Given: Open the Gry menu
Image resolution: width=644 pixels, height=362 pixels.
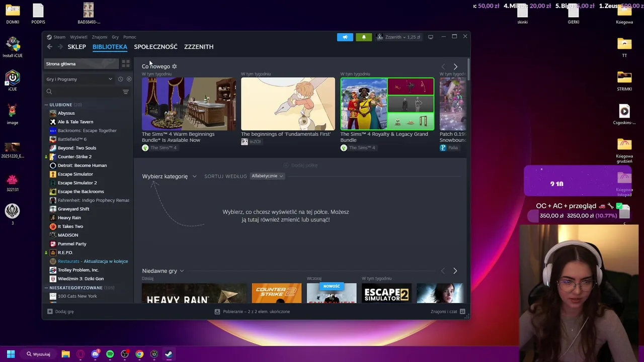Looking at the screenshot, I should (x=115, y=37).
